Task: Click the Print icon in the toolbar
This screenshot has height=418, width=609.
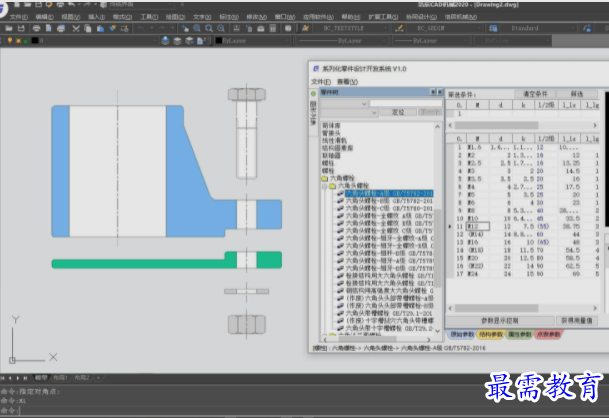Action: [x=36, y=28]
